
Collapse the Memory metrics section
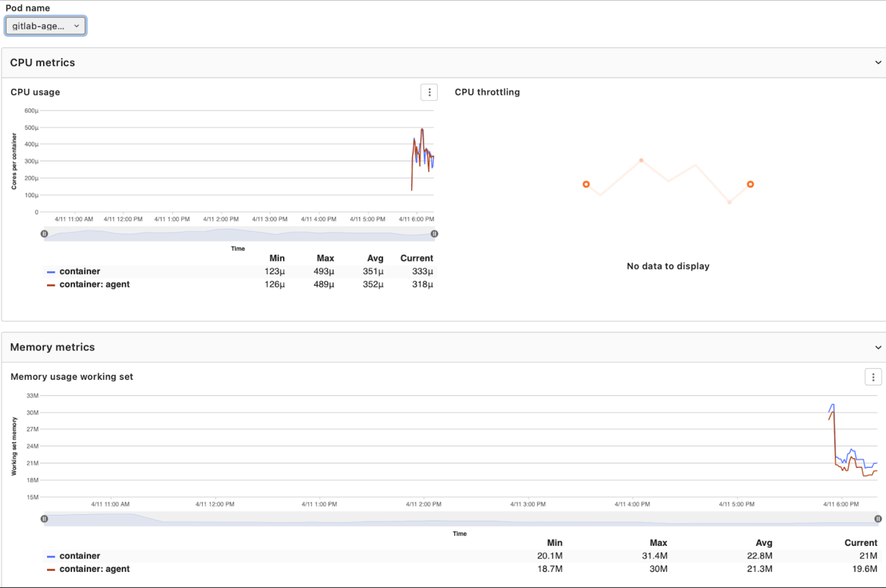tap(878, 347)
